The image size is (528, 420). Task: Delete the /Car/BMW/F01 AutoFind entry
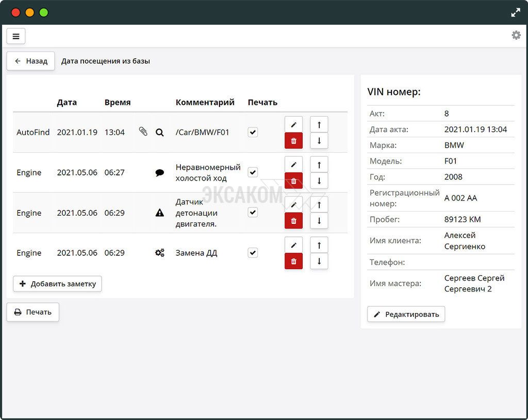[x=293, y=140]
